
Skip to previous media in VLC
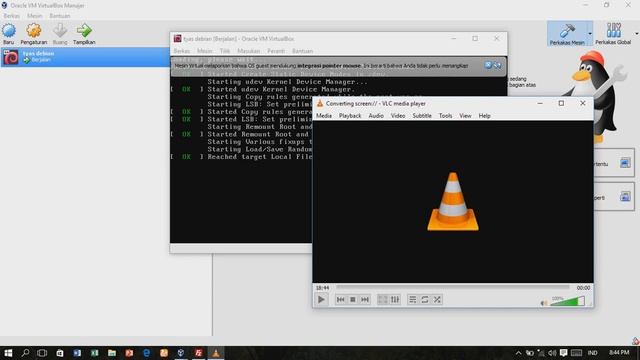[340, 300]
